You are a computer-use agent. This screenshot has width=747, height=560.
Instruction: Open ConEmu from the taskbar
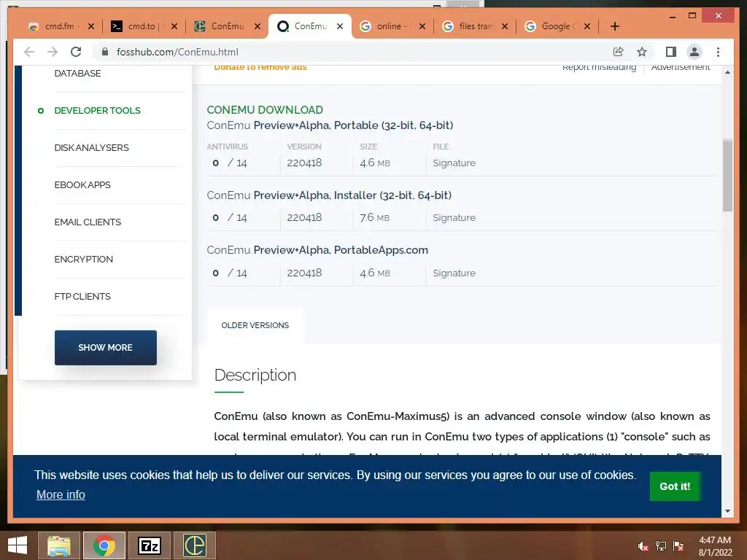(x=194, y=545)
